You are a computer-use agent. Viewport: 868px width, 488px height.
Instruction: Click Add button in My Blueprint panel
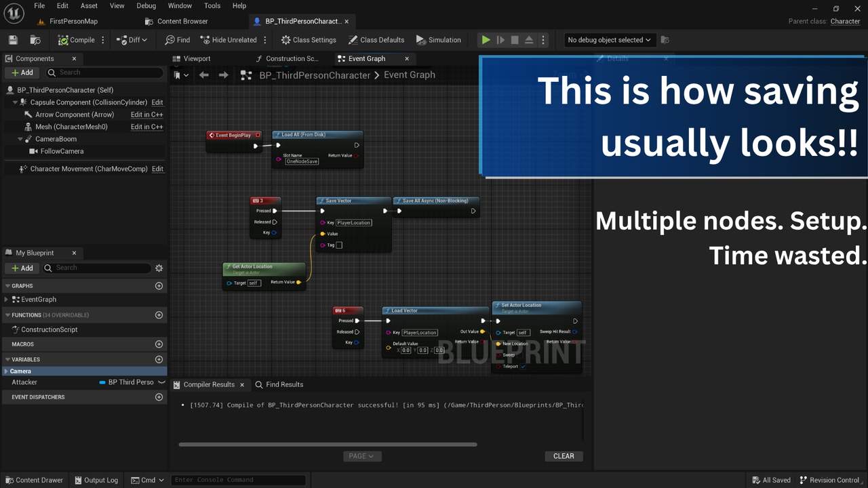pos(22,268)
